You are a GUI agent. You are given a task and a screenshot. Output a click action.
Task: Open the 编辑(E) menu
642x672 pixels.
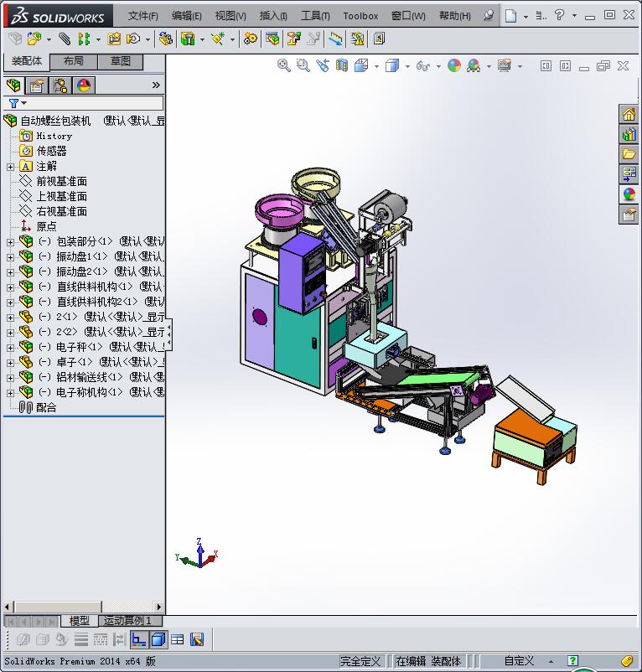pyautogui.click(x=186, y=16)
